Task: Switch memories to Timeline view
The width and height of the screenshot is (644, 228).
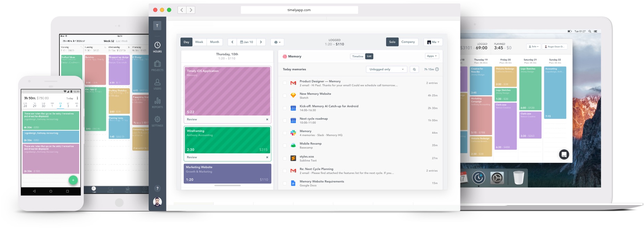Action: (357, 56)
